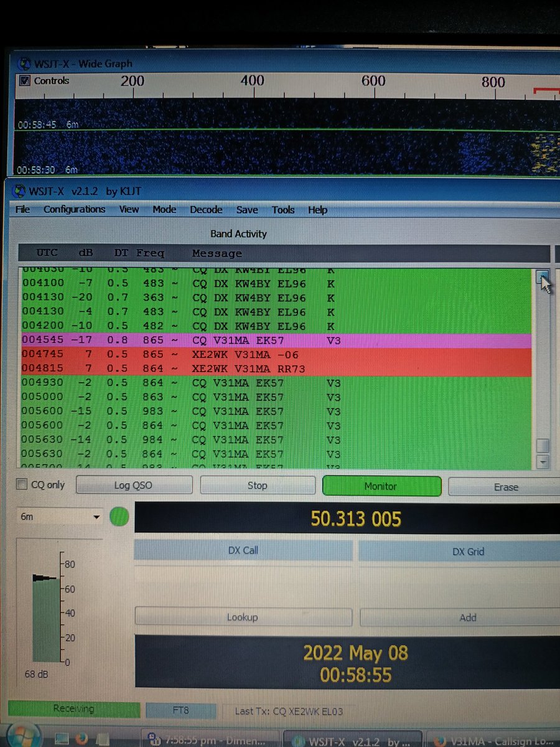Click the Wide Graph waterfall display
This screenshot has width=560, height=747.
click(x=286, y=137)
